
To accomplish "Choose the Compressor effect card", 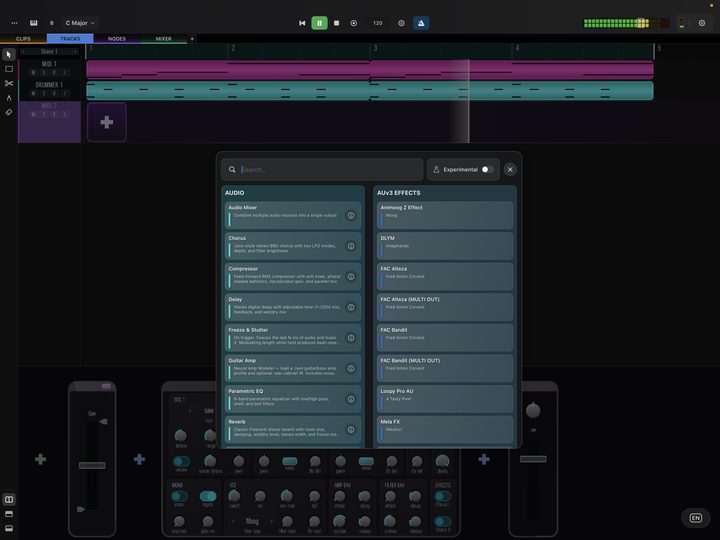I will 293,277.
